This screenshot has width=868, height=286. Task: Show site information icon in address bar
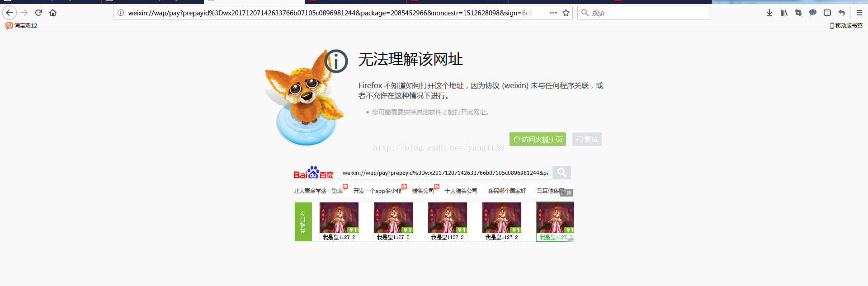121,13
